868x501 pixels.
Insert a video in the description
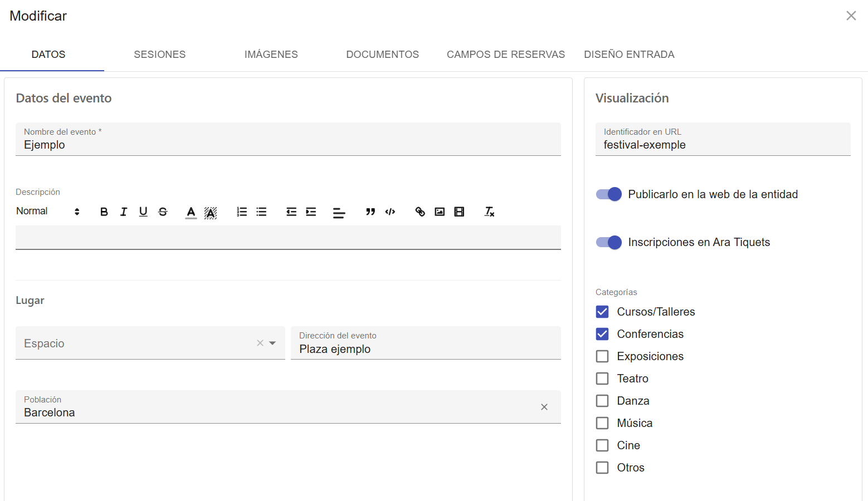(459, 212)
